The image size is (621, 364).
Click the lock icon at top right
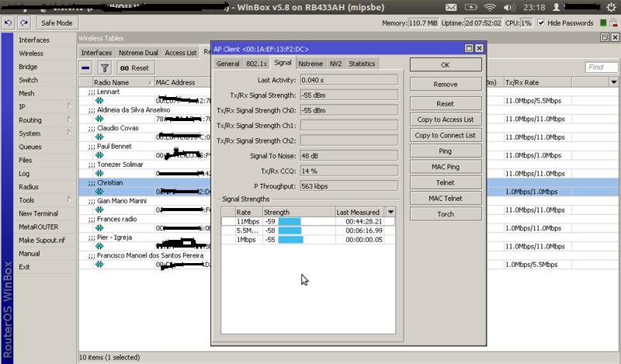point(613,23)
